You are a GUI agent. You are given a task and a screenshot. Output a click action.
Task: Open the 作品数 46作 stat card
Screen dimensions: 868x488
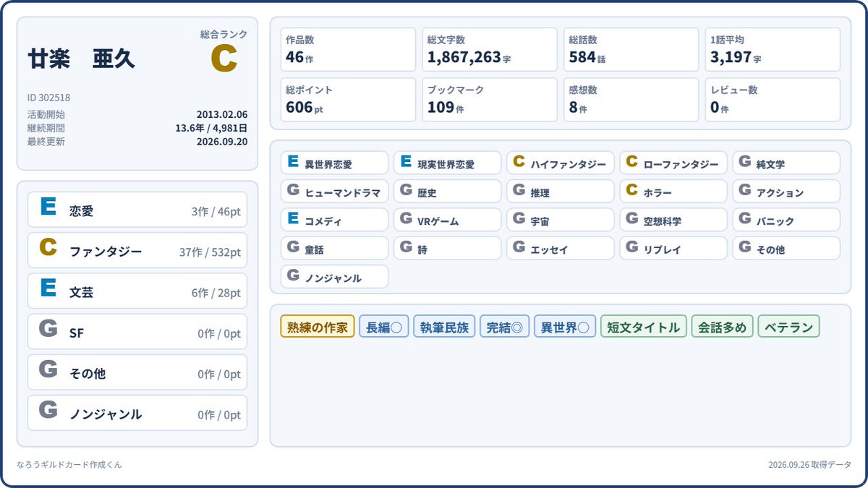click(348, 49)
